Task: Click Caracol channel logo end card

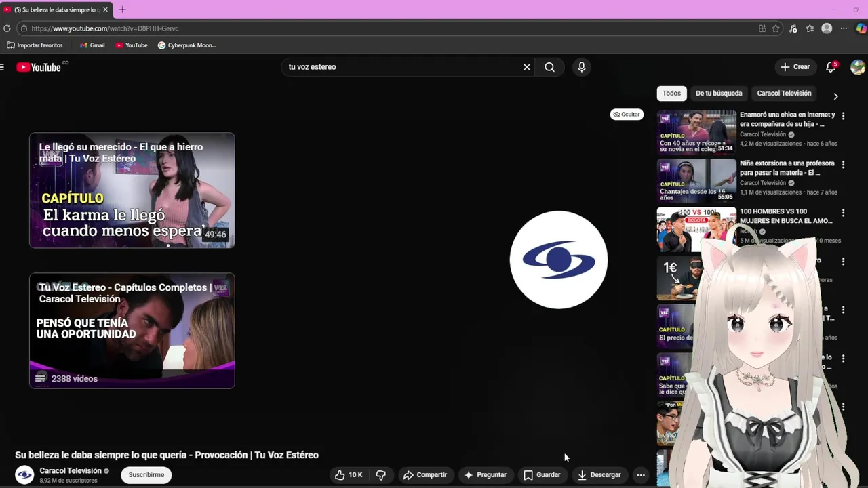Action: click(x=559, y=260)
